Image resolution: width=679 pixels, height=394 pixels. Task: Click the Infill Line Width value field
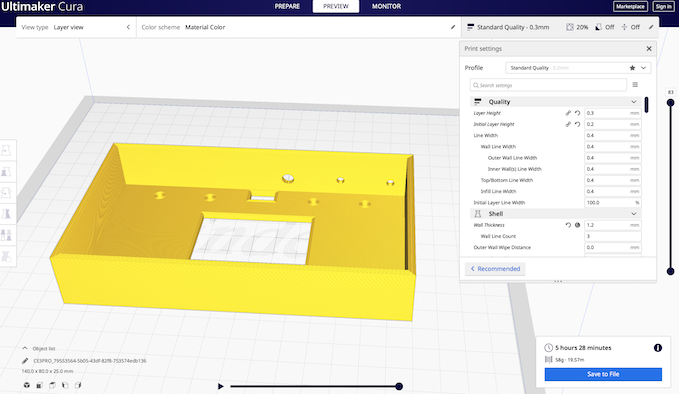(x=612, y=191)
